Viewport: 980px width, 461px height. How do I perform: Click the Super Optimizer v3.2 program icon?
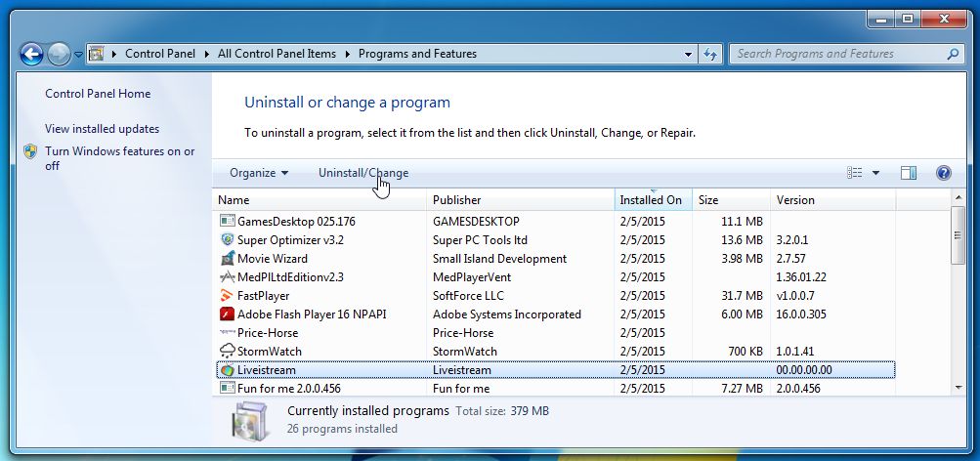pyautogui.click(x=228, y=240)
